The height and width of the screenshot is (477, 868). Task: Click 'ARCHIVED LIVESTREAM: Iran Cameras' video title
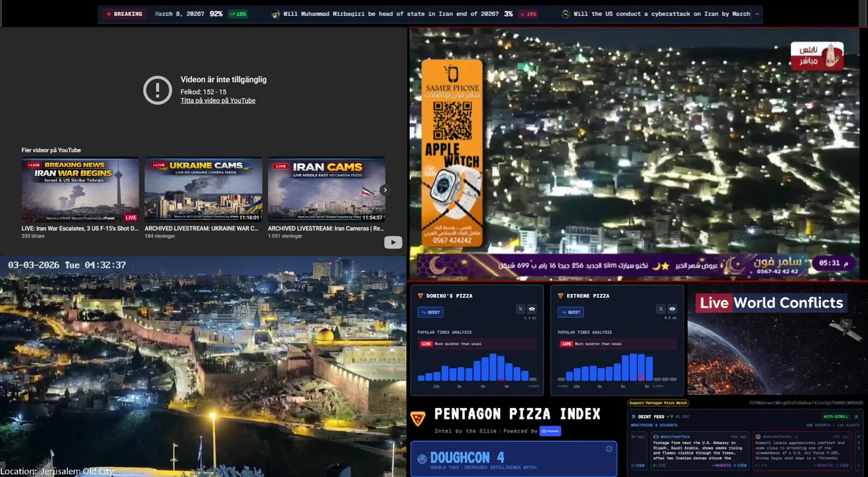click(x=326, y=229)
